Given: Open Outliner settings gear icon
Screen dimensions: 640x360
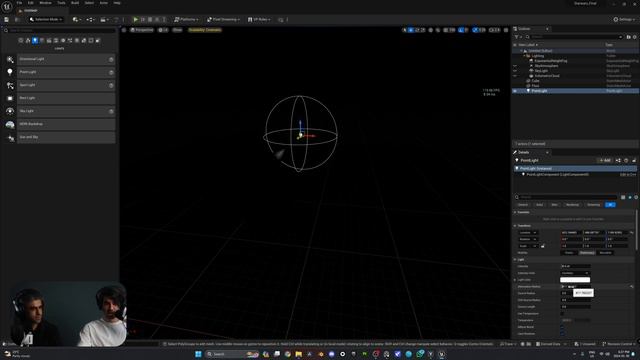Looking at the screenshot, I should 635,37.
